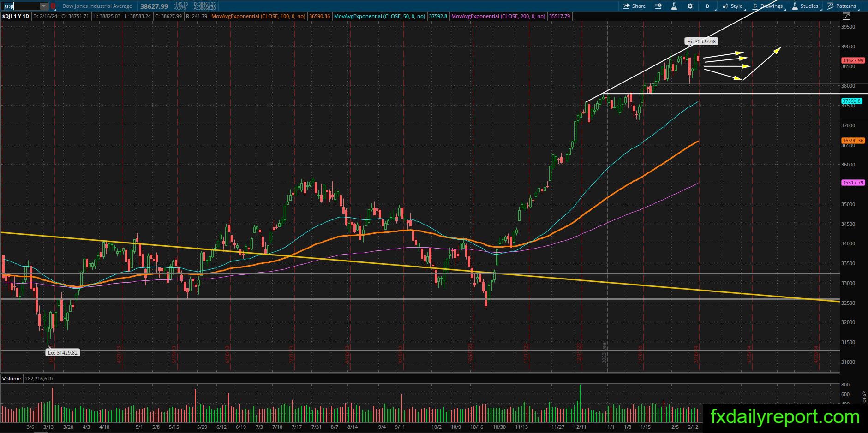Click the magenta 35517.79 EMA price bubble

pyautogui.click(x=853, y=183)
